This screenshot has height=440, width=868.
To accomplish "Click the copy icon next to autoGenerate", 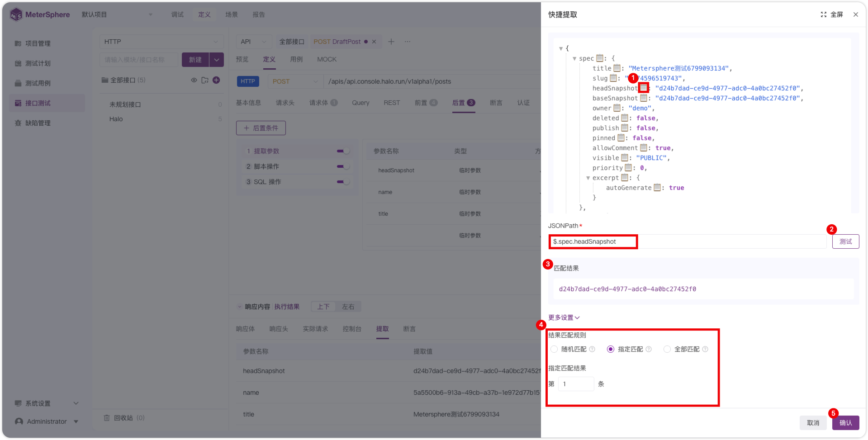I will point(657,187).
